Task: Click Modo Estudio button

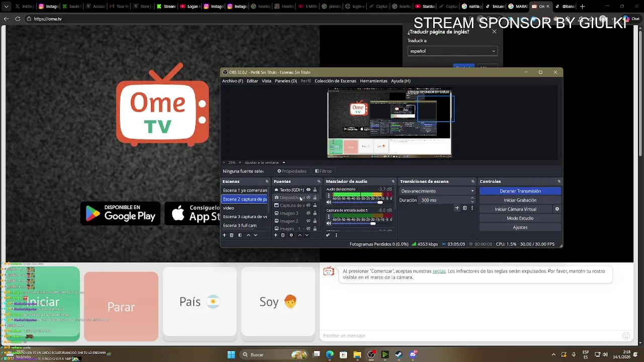Action: tap(520, 218)
